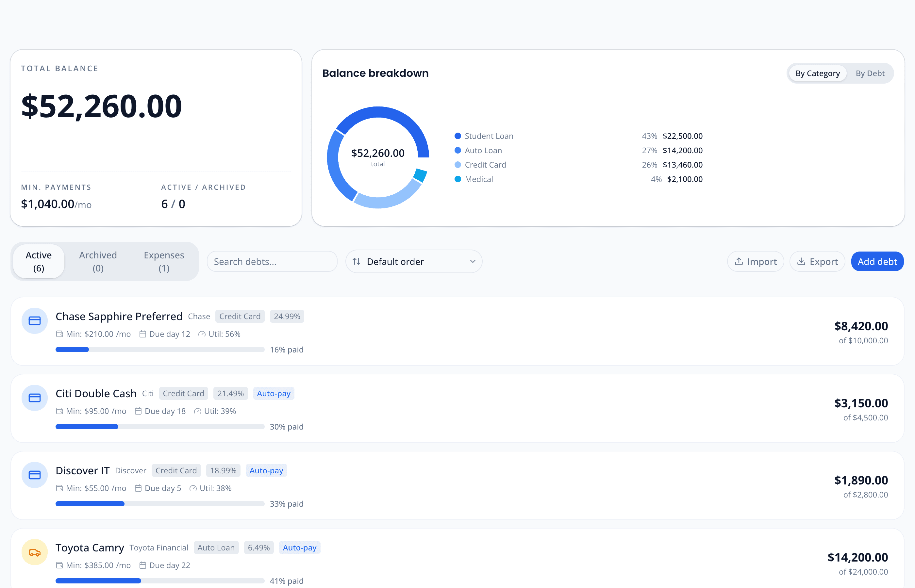Click the credit card icon beside Chase Sapphire Preferred
Image resolution: width=915 pixels, height=588 pixels.
[x=34, y=321]
